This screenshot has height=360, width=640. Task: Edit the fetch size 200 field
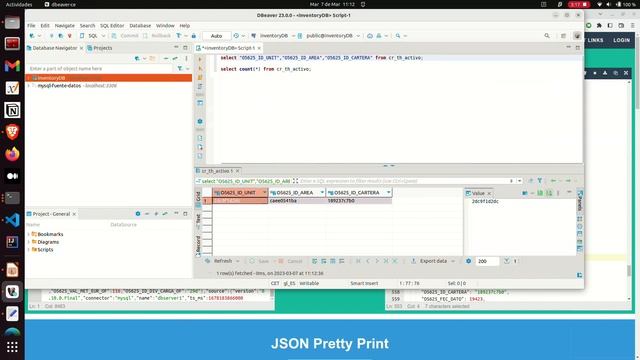point(487,261)
